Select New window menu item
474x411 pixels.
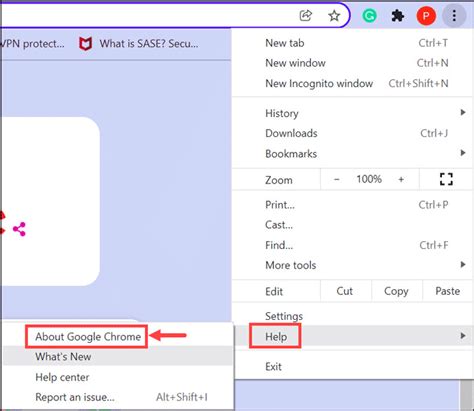(x=352, y=63)
